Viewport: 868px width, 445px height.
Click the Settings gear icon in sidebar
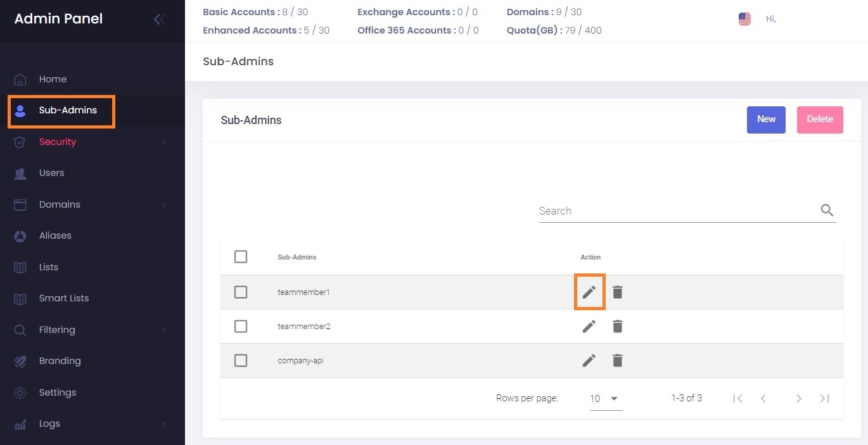[20, 392]
